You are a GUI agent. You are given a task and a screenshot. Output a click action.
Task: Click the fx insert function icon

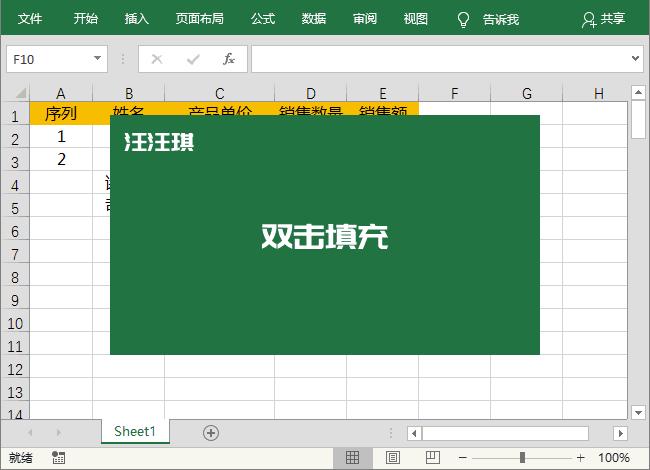pos(229,59)
